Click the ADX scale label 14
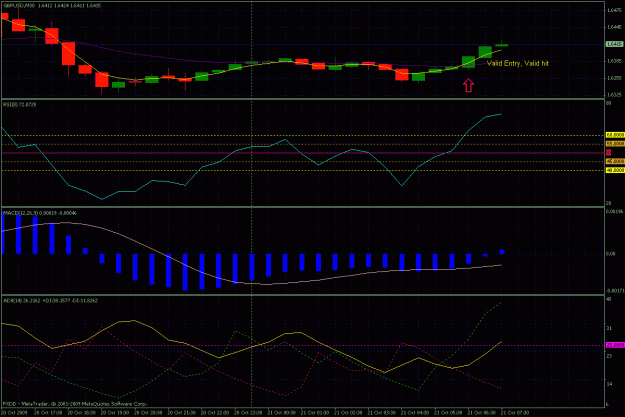The width and height of the screenshot is (625, 417). (x=609, y=384)
